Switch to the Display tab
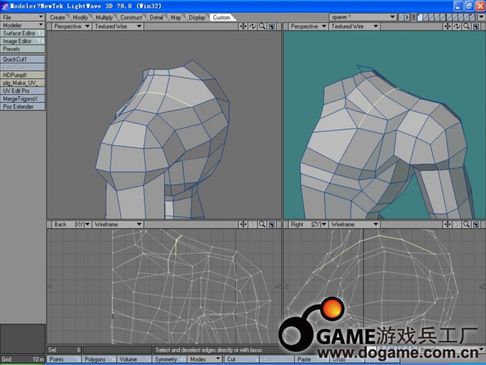 tap(197, 17)
